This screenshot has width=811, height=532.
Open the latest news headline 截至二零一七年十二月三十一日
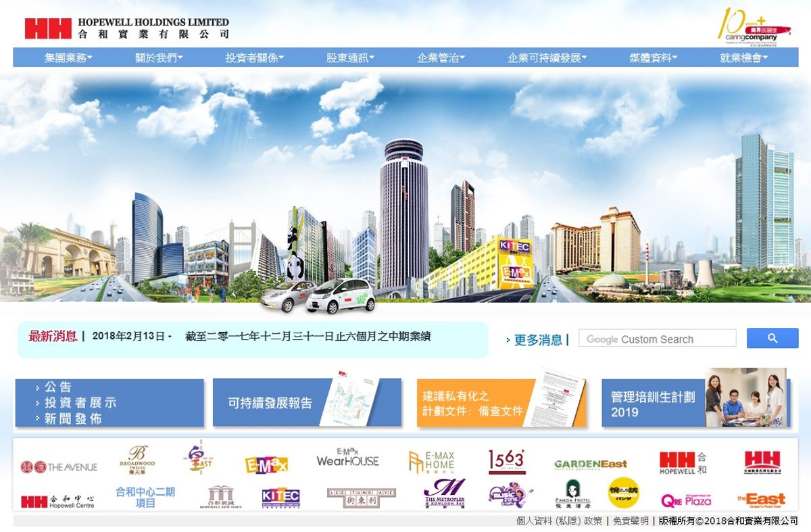pyautogui.click(x=308, y=336)
